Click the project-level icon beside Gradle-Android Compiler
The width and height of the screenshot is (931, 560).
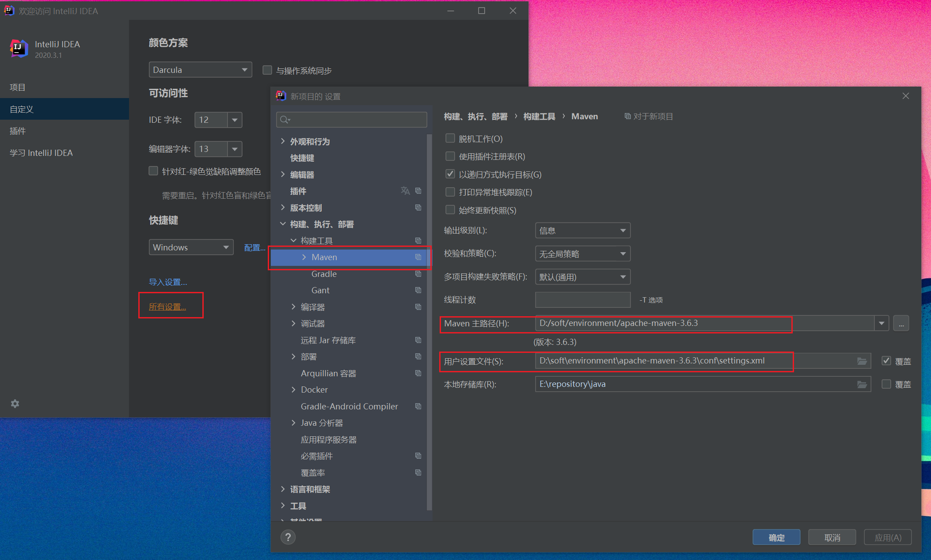click(418, 406)
